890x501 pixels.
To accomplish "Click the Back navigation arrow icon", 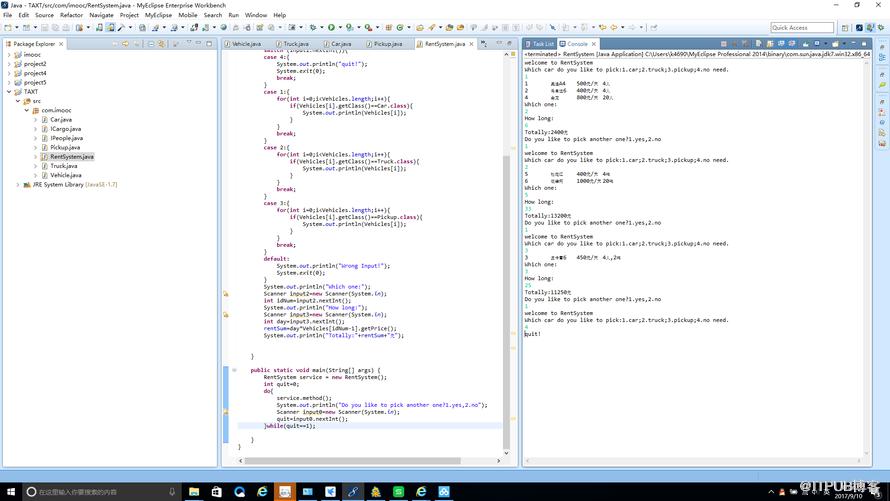I will 614,27.
